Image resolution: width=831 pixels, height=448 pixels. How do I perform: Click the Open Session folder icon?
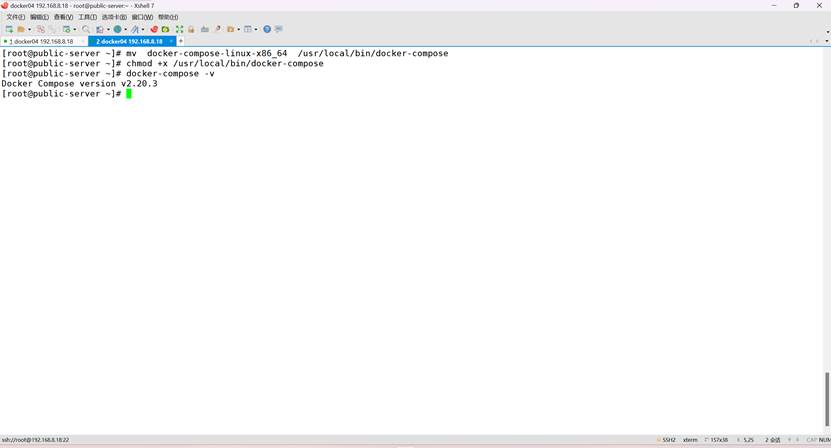(x=21, y=29)
